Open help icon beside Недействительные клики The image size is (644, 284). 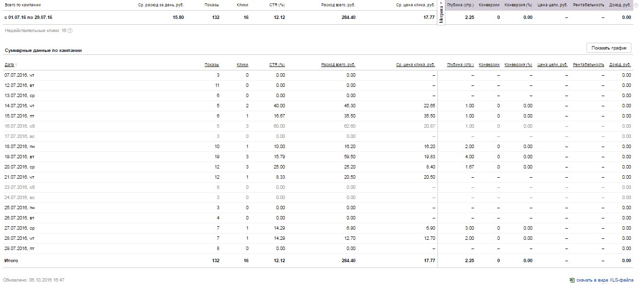pos(70,31)
